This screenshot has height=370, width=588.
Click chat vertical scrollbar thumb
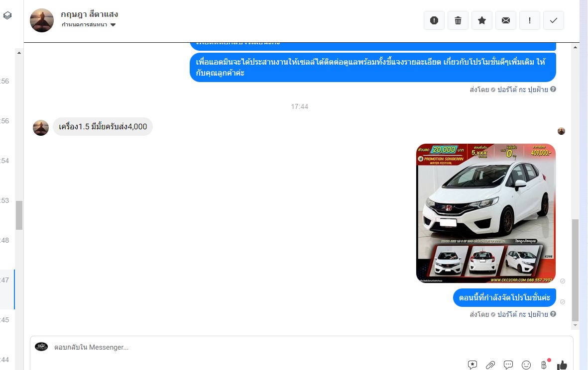[x=575, y=270]
